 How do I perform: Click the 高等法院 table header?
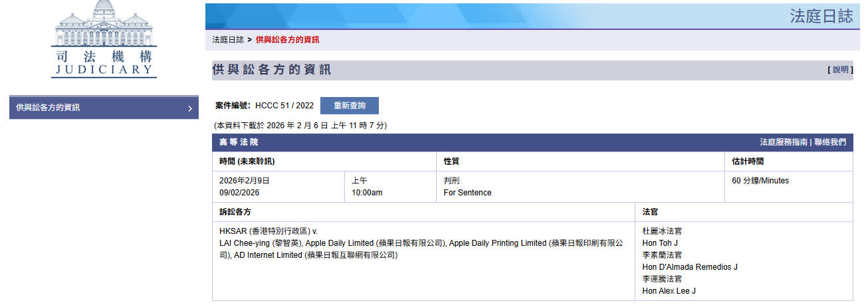tap(239, 142)
